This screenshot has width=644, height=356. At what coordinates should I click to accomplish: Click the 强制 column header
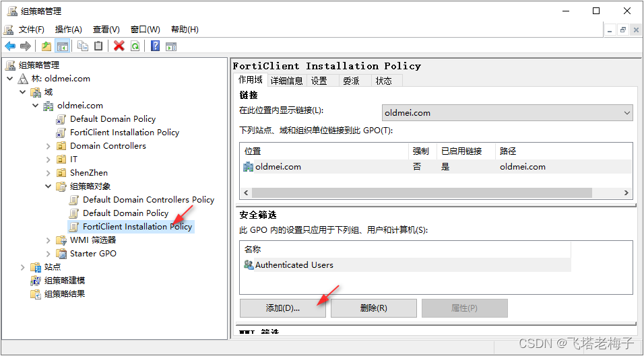pos(422,151)
